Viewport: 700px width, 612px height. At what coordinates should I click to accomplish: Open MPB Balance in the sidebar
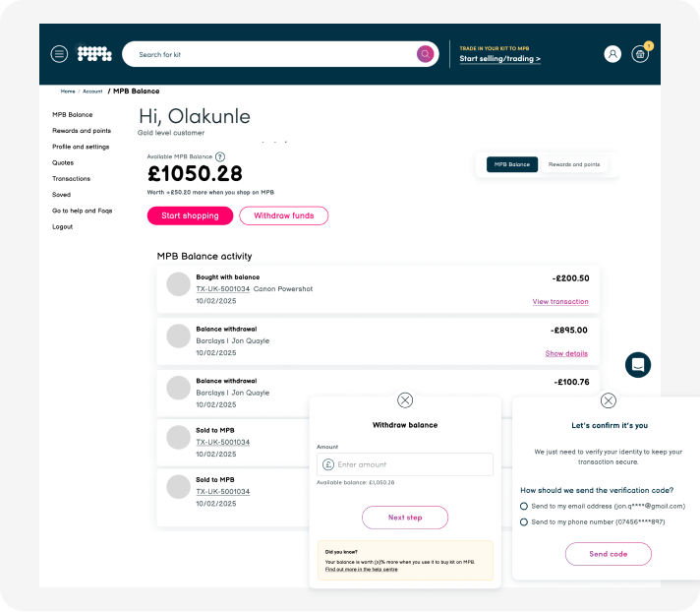(73, 115)
